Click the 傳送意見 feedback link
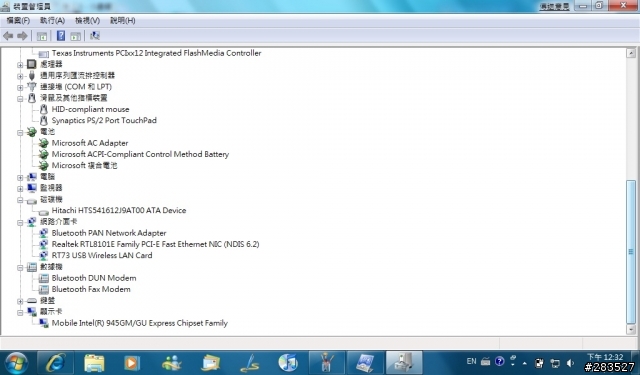The image size is (640, 375). pos(554,6)
